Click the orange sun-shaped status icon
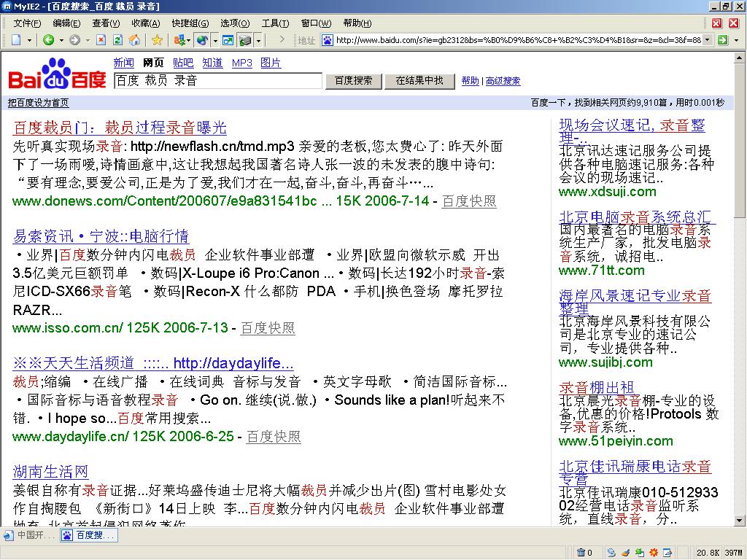The height and width of the screenshot is (560, 747). click(654, 553)
